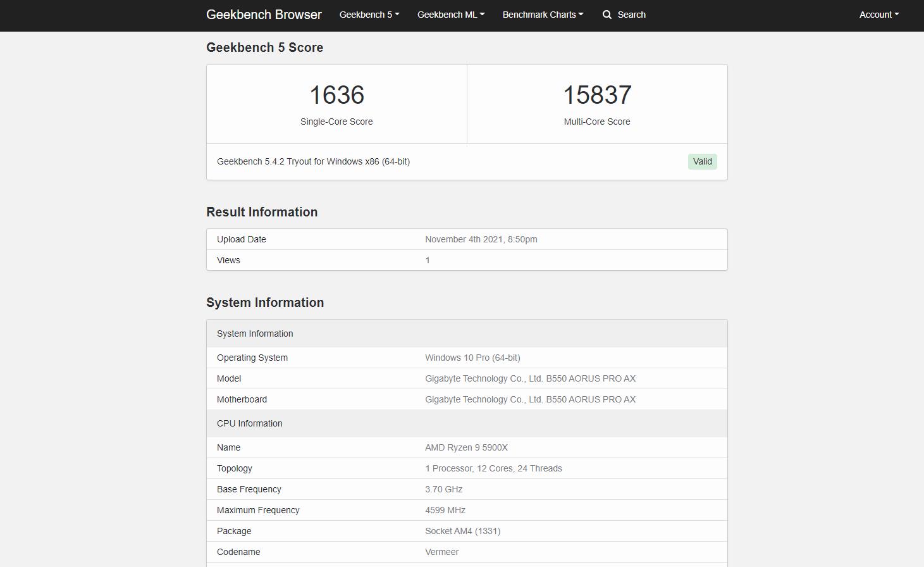Select the upload date November 4th 2021
Viewport: 924px width, 567px height.
click(481, 239)
